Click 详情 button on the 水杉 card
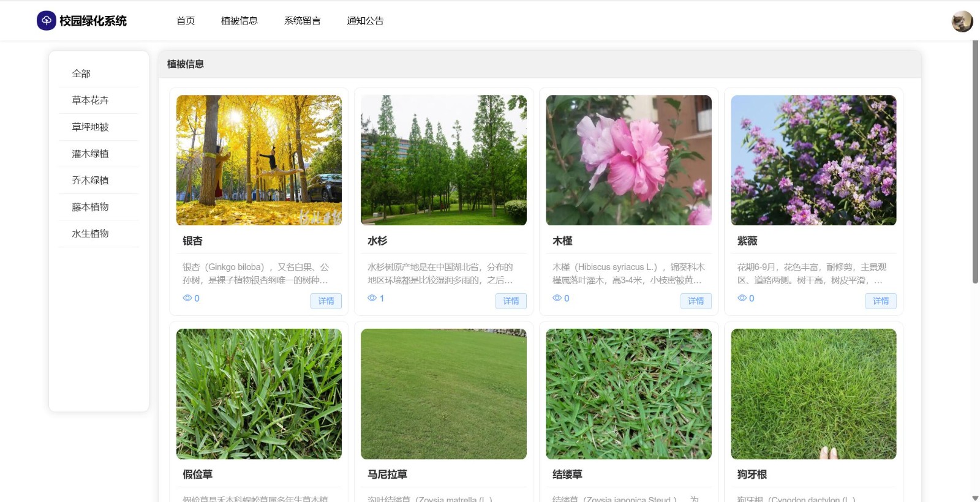 click(511, 301)
